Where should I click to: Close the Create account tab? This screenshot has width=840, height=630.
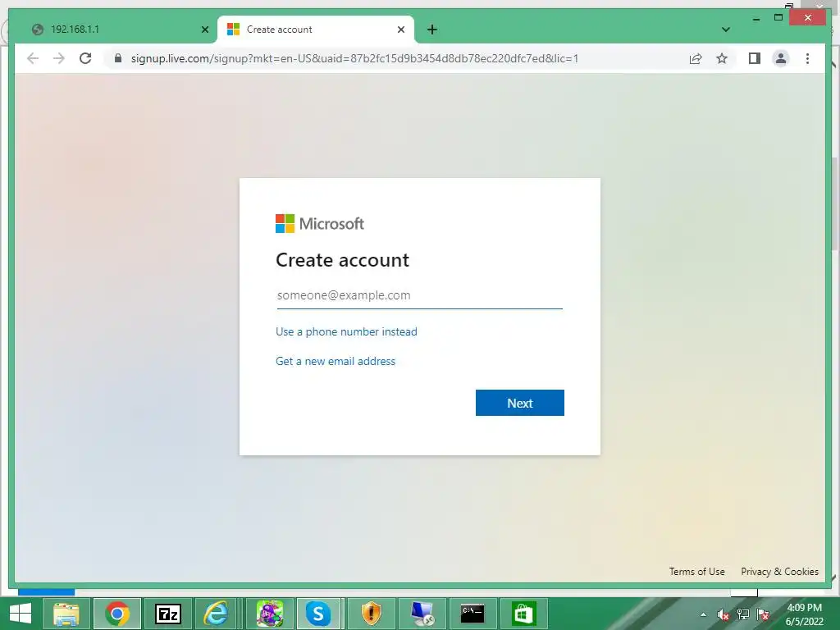[400, 30]
